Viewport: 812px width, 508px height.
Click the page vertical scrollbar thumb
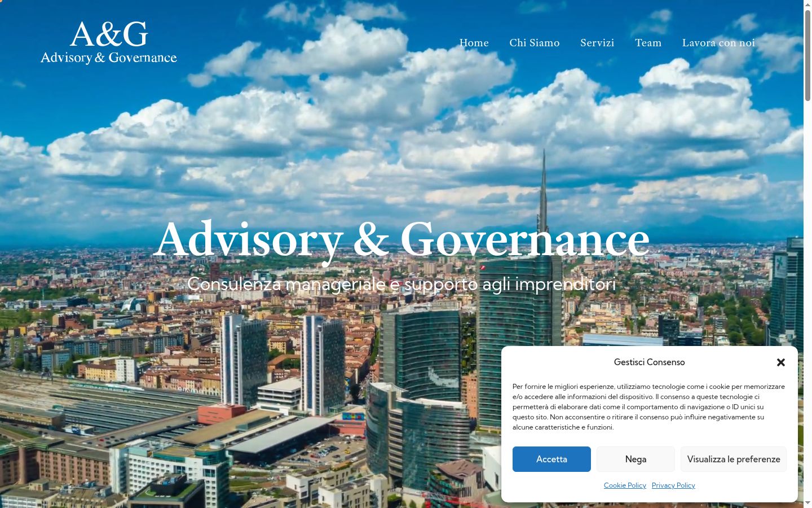(807, 55)
